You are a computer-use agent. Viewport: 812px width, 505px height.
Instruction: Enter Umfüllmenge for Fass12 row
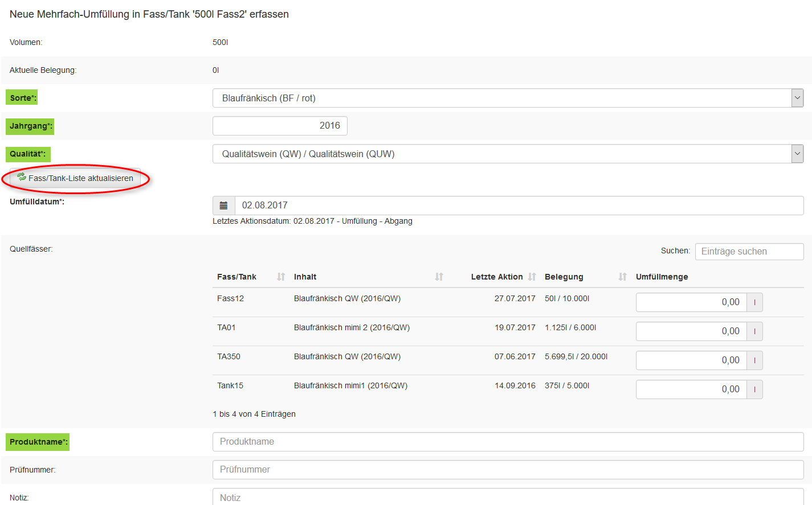pos(691,302)
